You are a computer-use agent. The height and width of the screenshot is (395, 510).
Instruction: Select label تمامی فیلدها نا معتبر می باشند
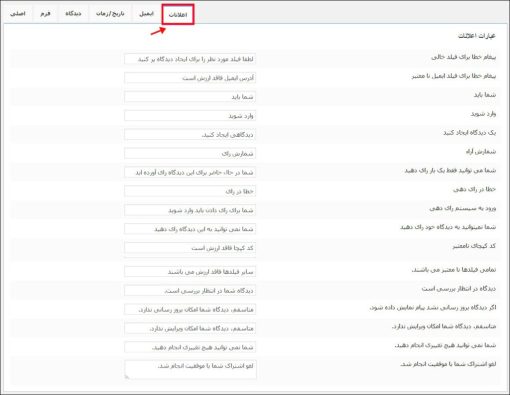pyautogui.click(x=454, y=270)
